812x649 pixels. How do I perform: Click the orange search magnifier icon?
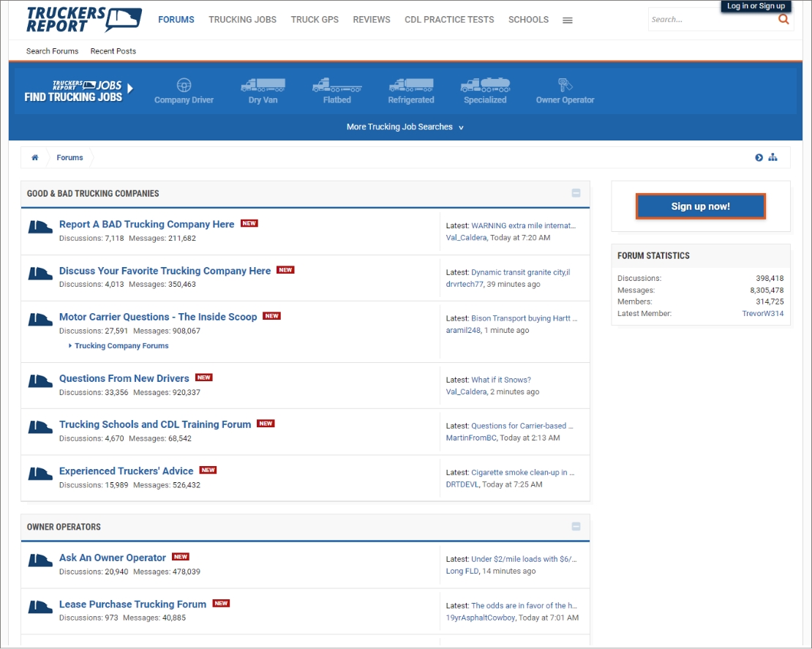tap(783, 19)
